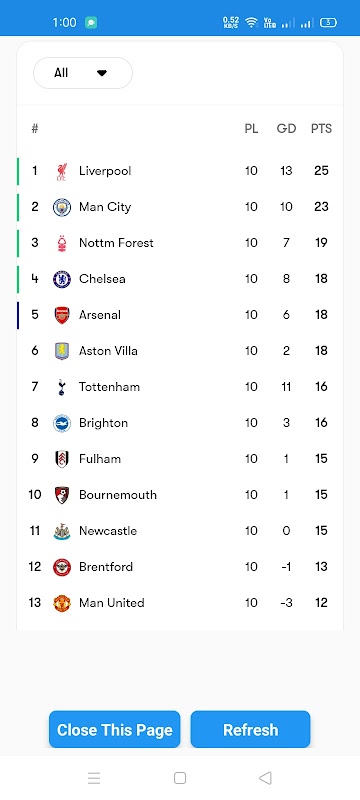Tap the Brentford bee badge

pyautogui.click(x=62, y=567)
